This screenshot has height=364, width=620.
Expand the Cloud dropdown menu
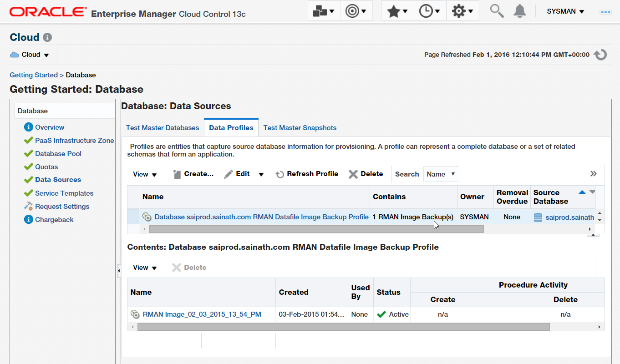(30, 55)
